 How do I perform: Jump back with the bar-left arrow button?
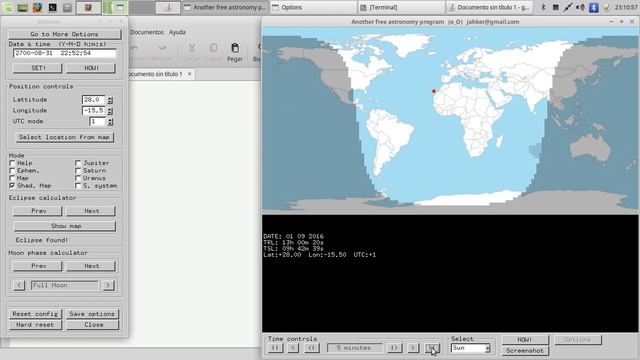tap(311, 348)
